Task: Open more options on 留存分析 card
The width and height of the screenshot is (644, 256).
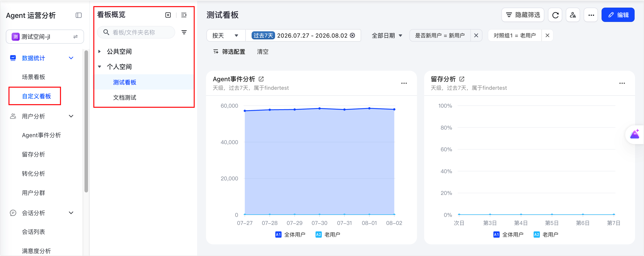Action: 622,83
